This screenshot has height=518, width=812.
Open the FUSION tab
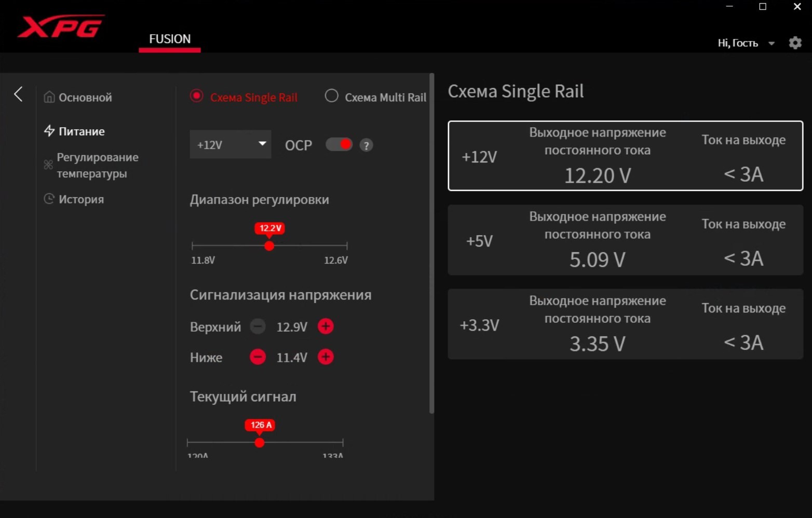[170, 39]
